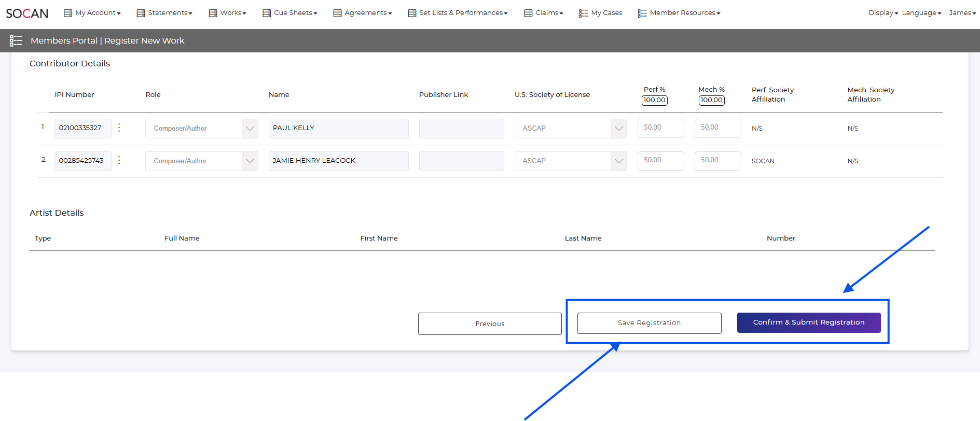Open U.S. Society dropdown in first row
This screenshot has height=421, width=980.
pyautogui.click(x=618, y=129)
